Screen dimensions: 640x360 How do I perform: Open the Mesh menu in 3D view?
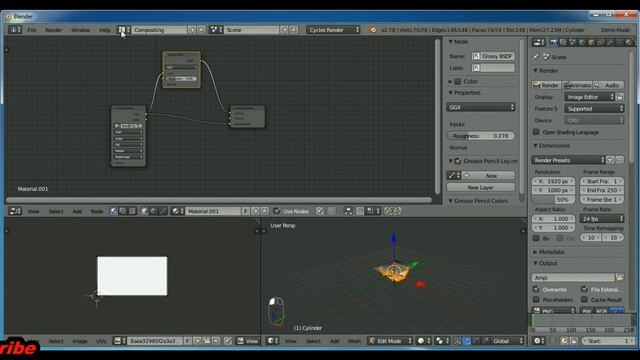point(354,341)
